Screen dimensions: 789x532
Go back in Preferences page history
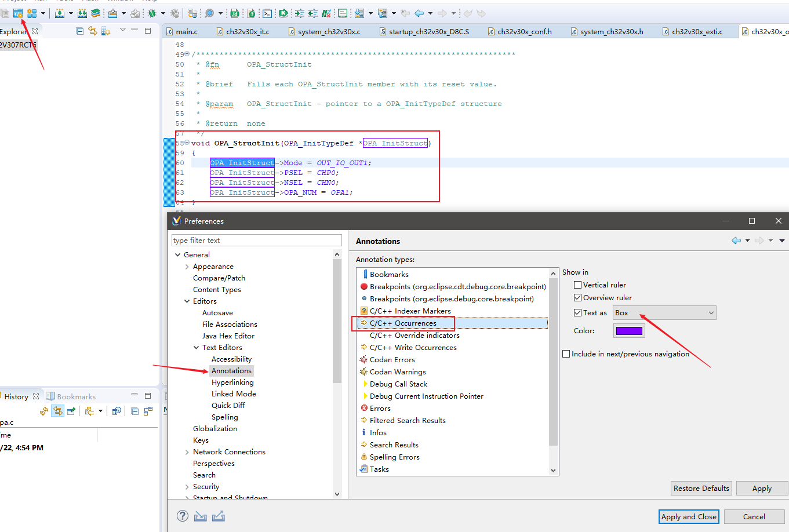736,241
